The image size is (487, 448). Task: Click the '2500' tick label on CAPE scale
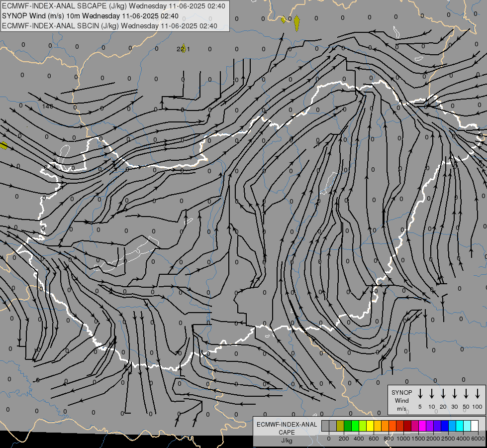[x=448, y=439]
